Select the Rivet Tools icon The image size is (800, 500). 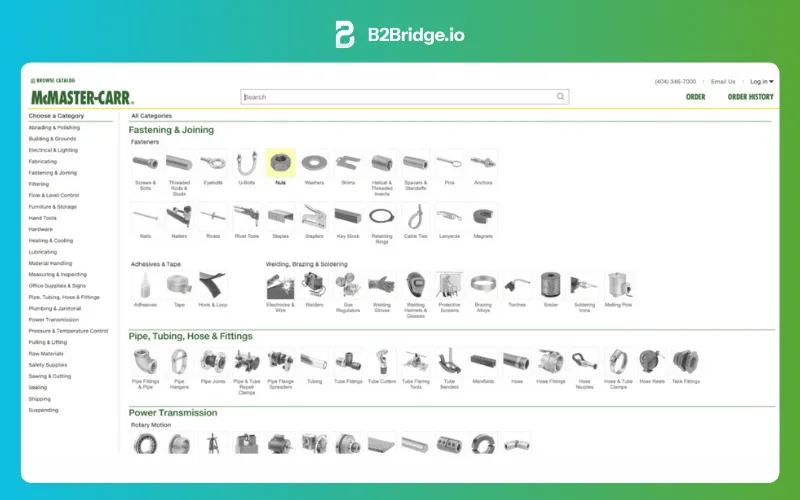click(247, 217)
